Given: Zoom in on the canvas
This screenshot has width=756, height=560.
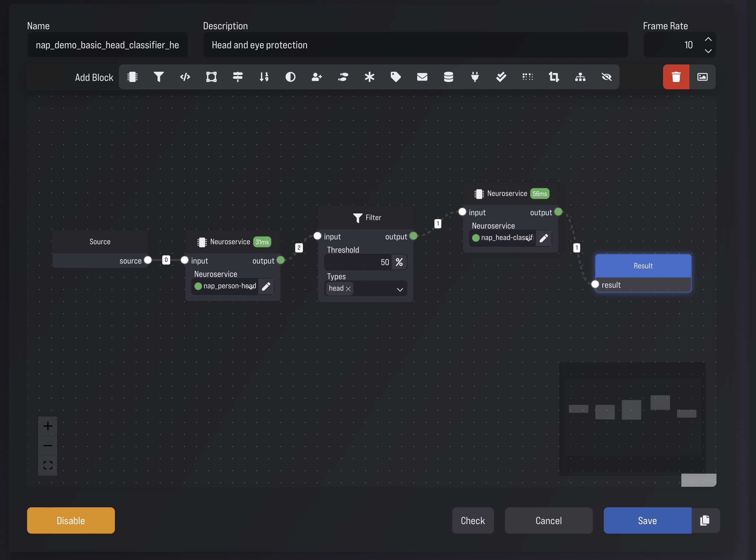Looking at the screenshot, I should [x=48, y=426].
